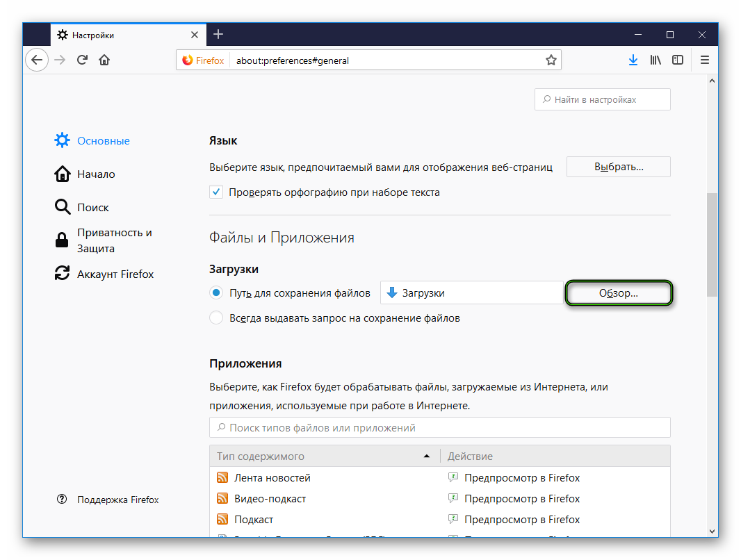Click the scrollbar up arrow
Viewport: 741px width, 560px height.
tap(712, 81)
